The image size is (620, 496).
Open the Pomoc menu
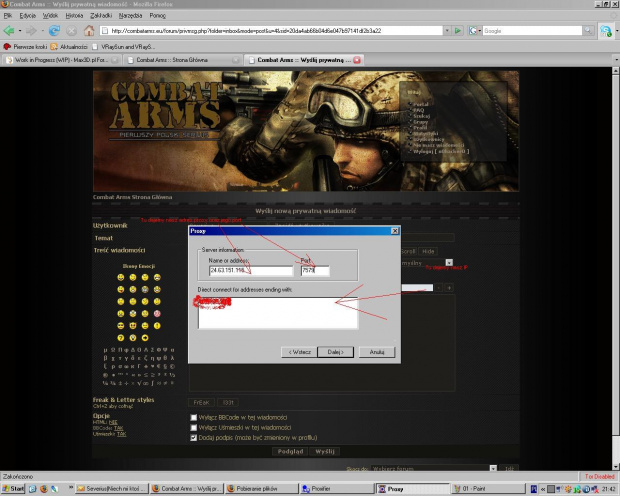click(x=157, y=15)
